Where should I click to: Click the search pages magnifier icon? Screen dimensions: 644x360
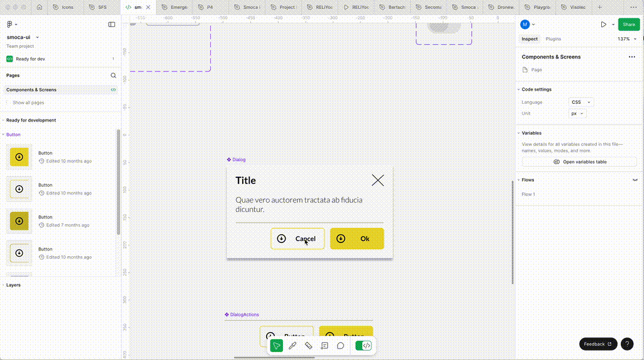(x=113, y=76)
